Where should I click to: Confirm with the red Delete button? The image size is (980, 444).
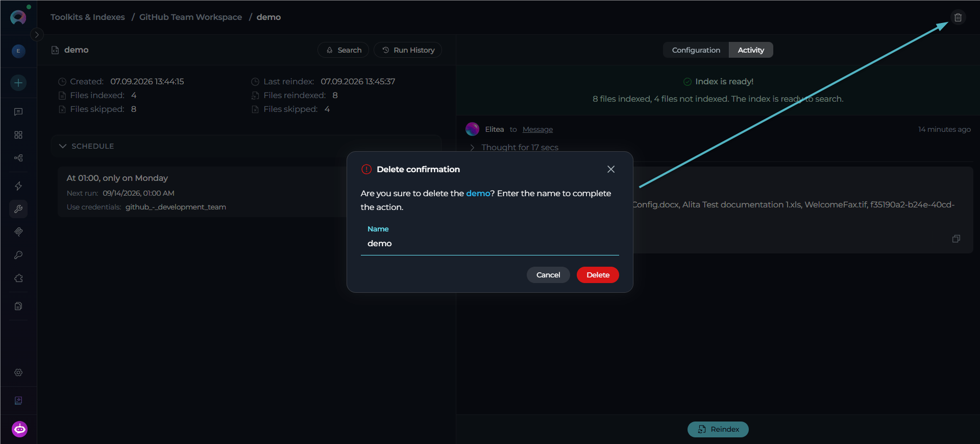pyautogui.click(x=598, y=275)
